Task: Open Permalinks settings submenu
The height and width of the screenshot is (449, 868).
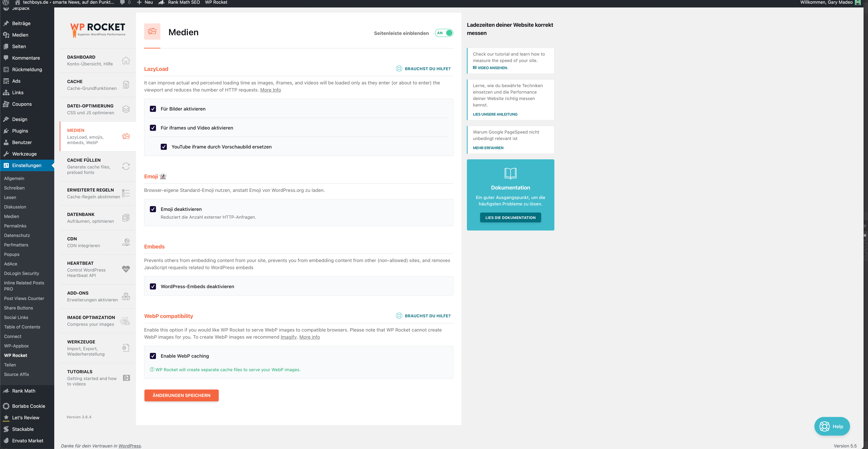Action: 15,226
